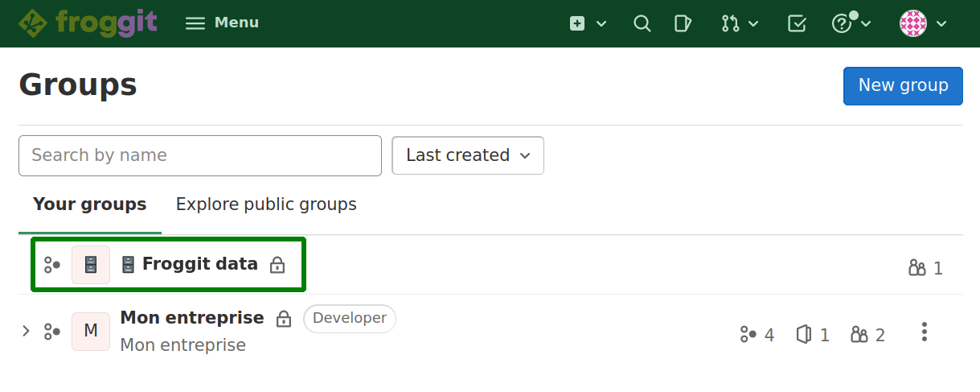Image resolution: width=980 pixels, height=392 pixels.
Task: Expand the help dropdown chevron
Action: click(866, 24)
